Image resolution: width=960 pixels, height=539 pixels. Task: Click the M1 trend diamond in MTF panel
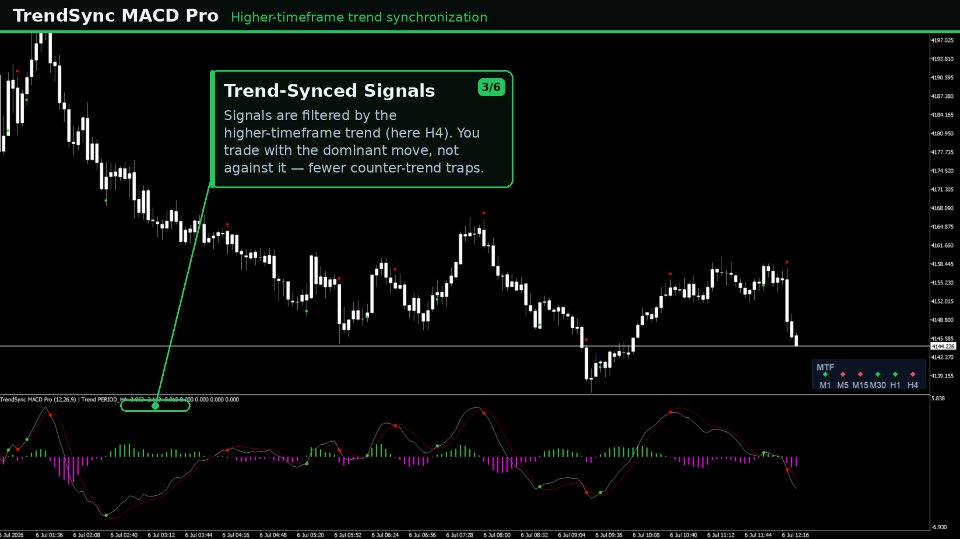pos(825,374)
